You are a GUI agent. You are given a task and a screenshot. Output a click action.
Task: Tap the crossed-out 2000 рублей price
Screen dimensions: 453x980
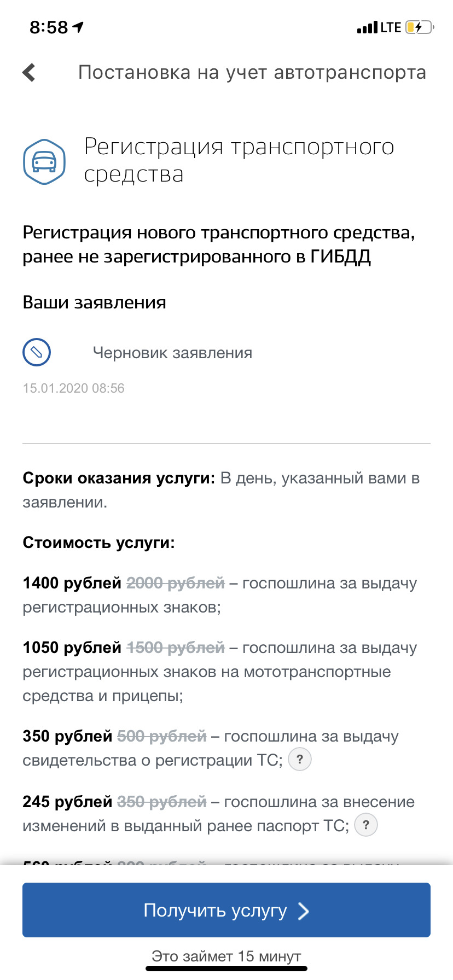(176, 583)
